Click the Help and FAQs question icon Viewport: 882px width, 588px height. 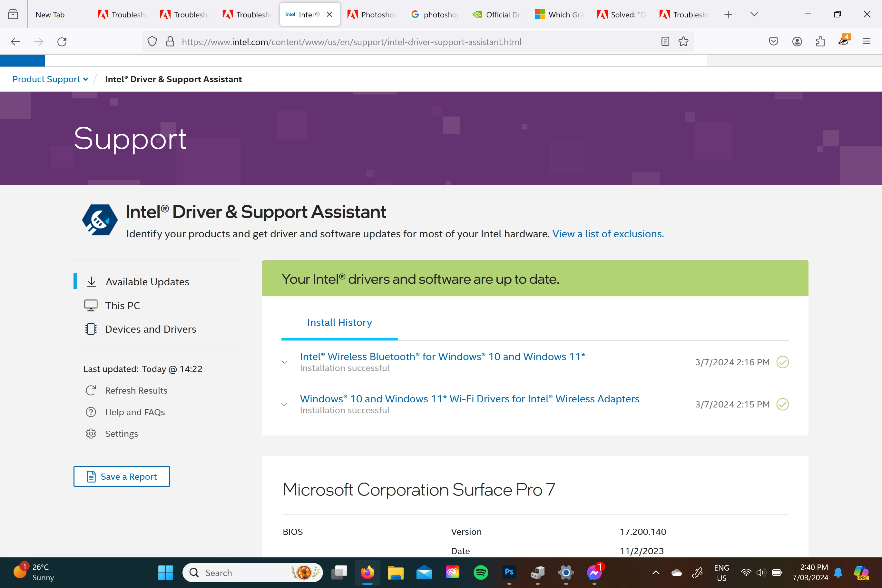(91, 412)
